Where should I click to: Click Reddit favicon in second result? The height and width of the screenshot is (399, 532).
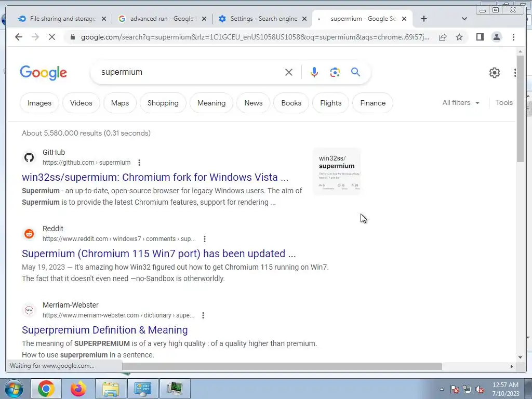click(x=29, y=234)
